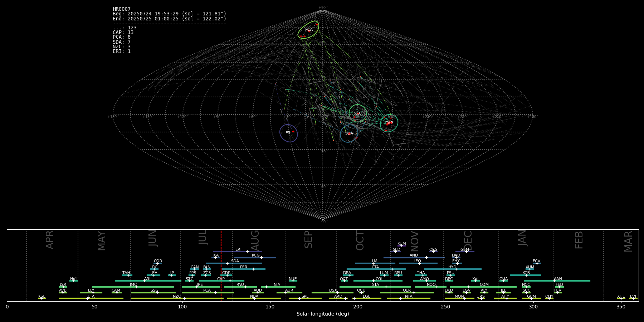This screenshot has width=644, height=322.
Task: Select the JMC shower bar in timeline
Action: coord(133,287)
